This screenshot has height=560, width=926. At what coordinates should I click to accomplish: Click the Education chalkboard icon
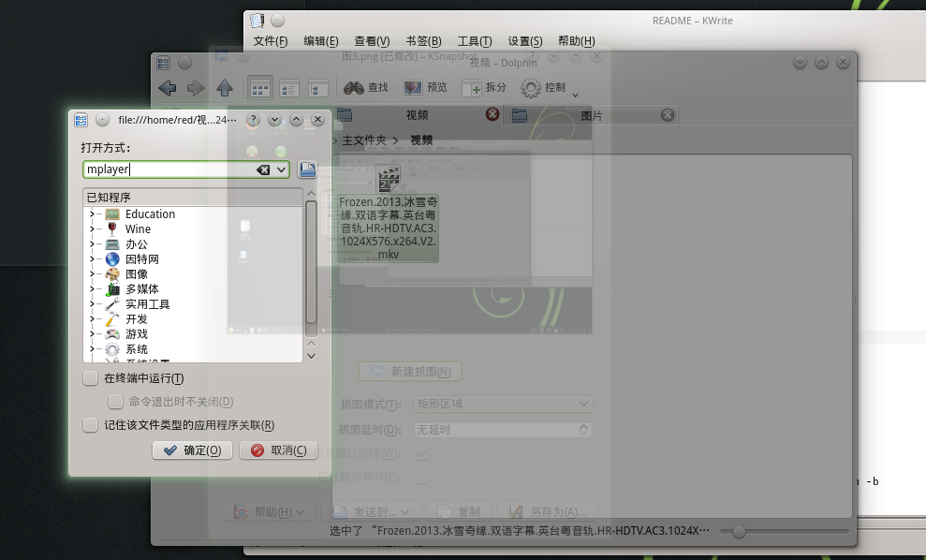click(x=112, y=214)
